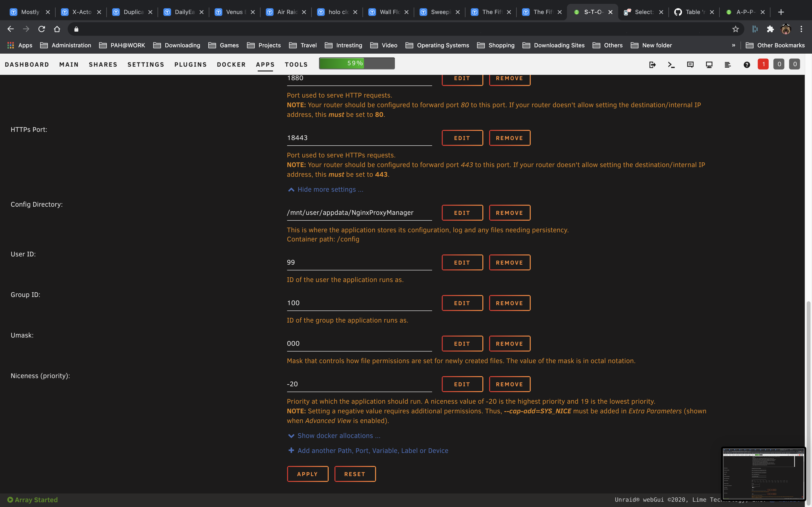Open the Apps launcher on the bookmarks bar

click(x=20, y=45)
